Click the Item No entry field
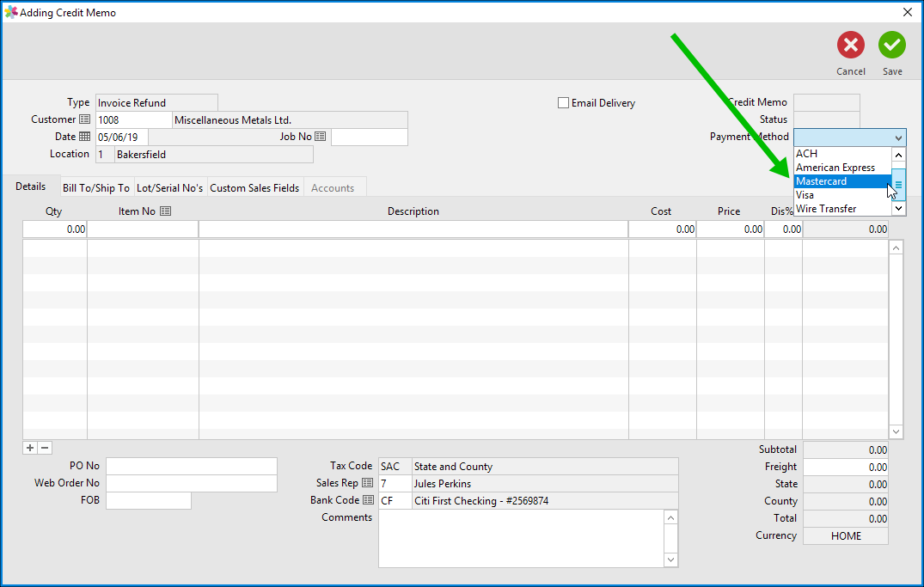The width and height of the screenshot is (924, 587). point(143,229)
